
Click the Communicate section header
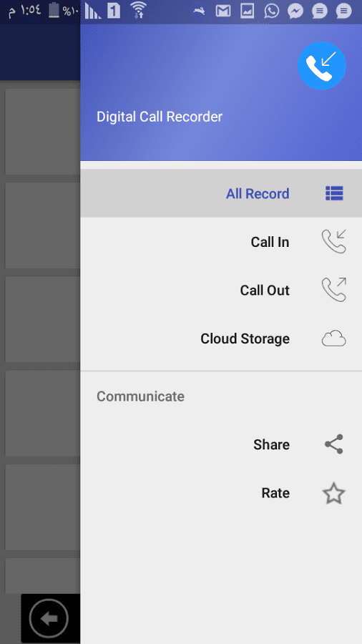140,396
